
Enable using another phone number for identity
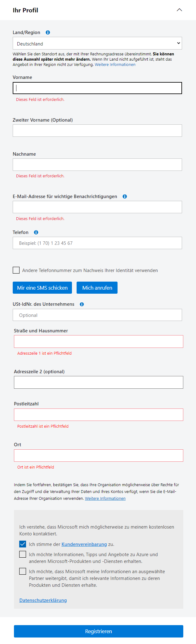[x=16, y=270]
